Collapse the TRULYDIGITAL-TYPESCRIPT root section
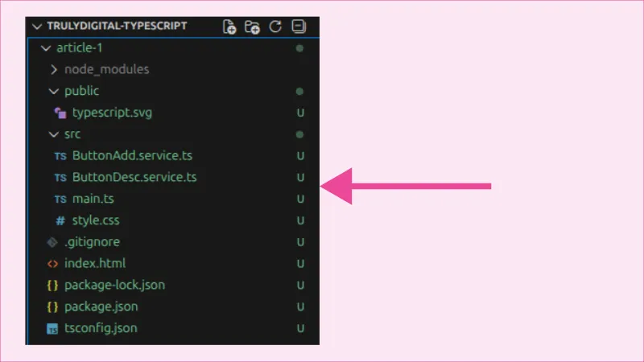 (35, 27)
